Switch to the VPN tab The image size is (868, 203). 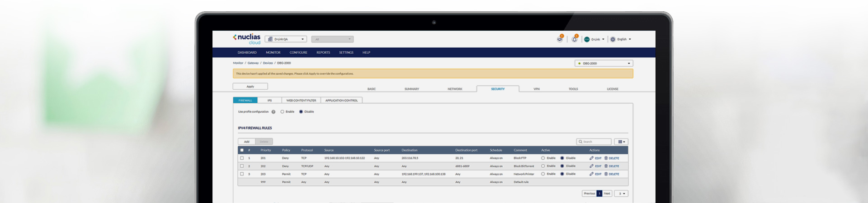[x=537, y=89]
